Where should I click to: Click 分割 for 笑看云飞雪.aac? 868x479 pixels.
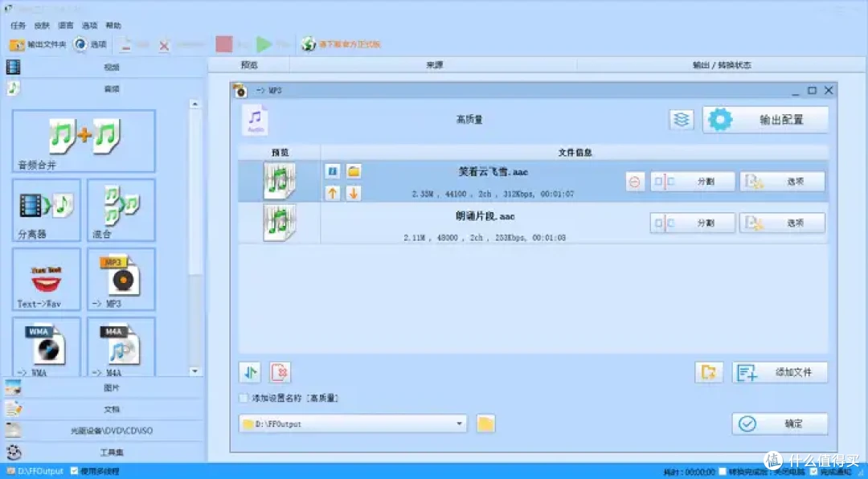pyautogui.click(x=693, y=182)
